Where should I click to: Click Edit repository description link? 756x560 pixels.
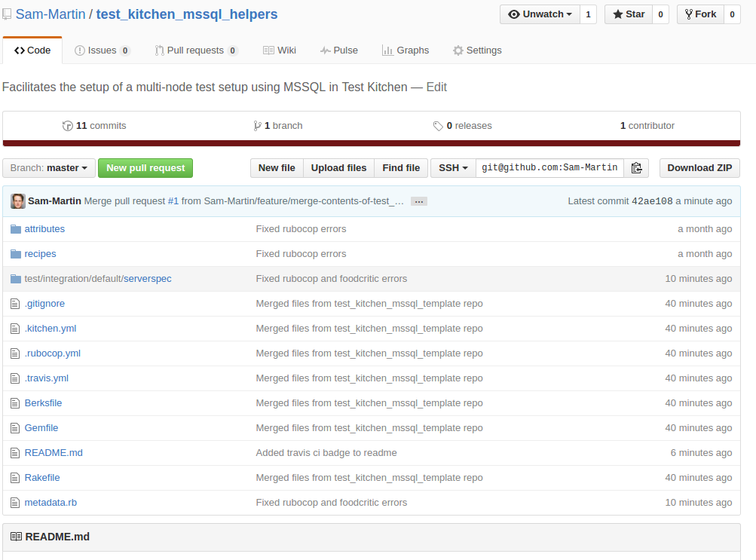(x=437, y=87)
